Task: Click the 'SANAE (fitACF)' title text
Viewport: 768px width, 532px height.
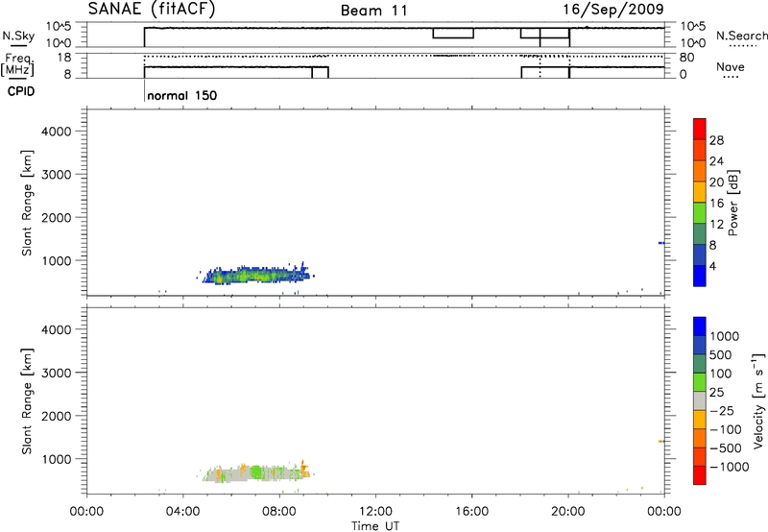Action: tap(152, 9)
